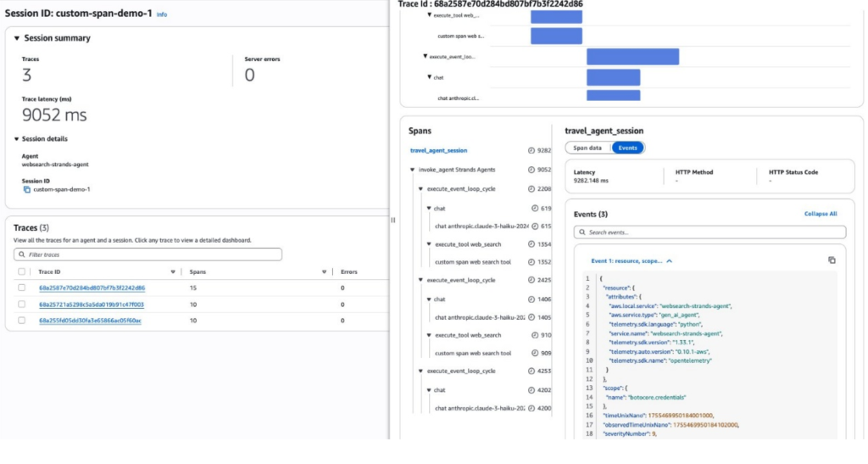Collapse Event 1 resource, scope entry
Viewport: 868px width, 464px height.
[670, 260]
